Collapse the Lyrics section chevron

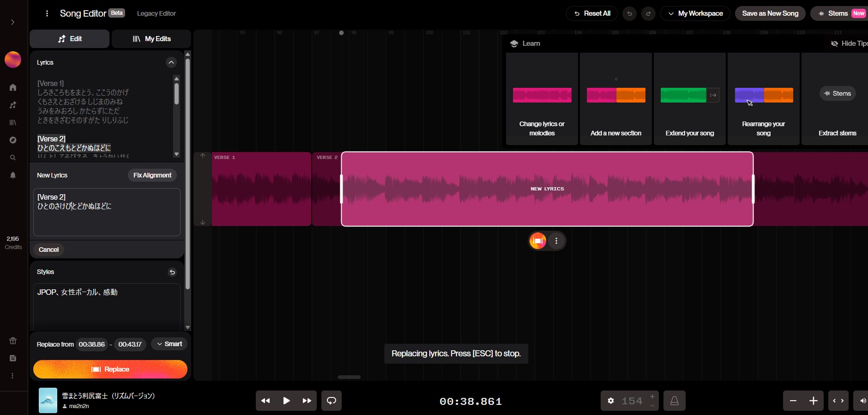(171, 62)
